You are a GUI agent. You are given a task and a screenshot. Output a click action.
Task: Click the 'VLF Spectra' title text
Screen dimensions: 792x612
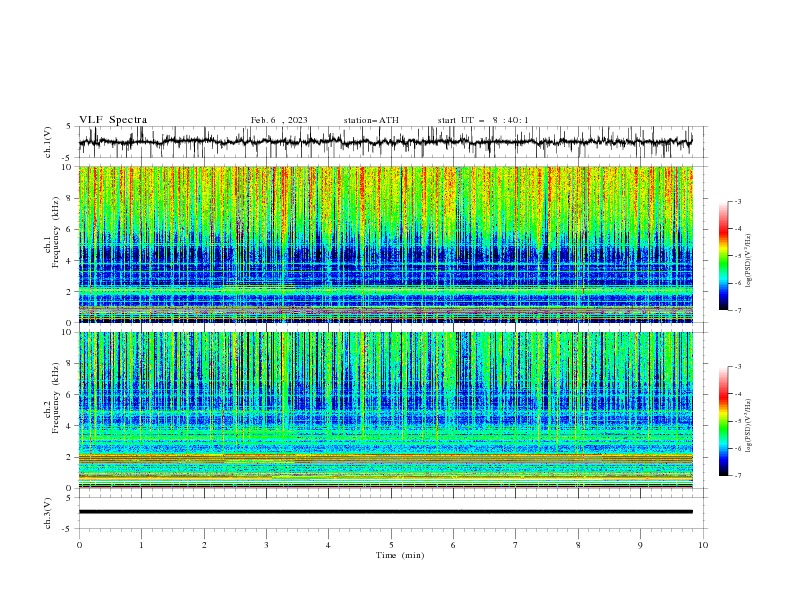pos(113,120)
